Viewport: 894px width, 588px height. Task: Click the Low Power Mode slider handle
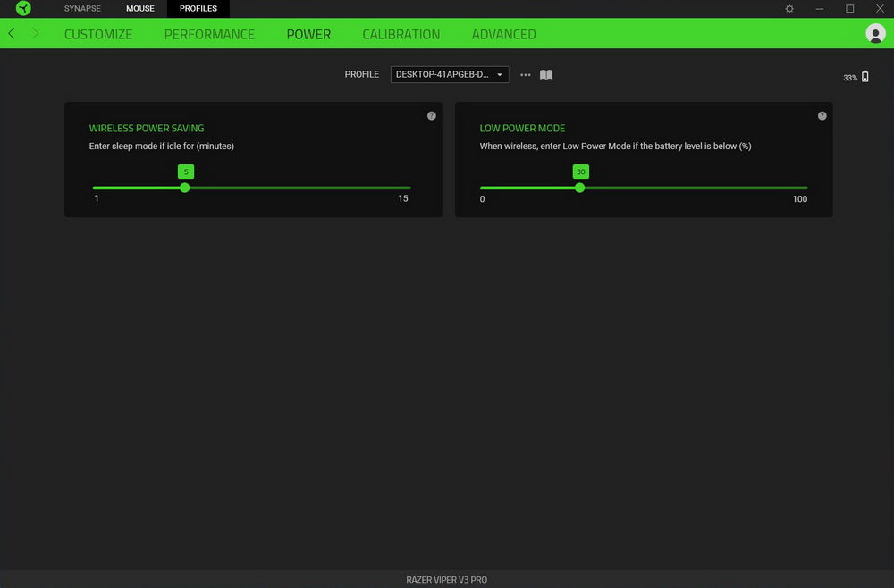[x=580, y=188]
